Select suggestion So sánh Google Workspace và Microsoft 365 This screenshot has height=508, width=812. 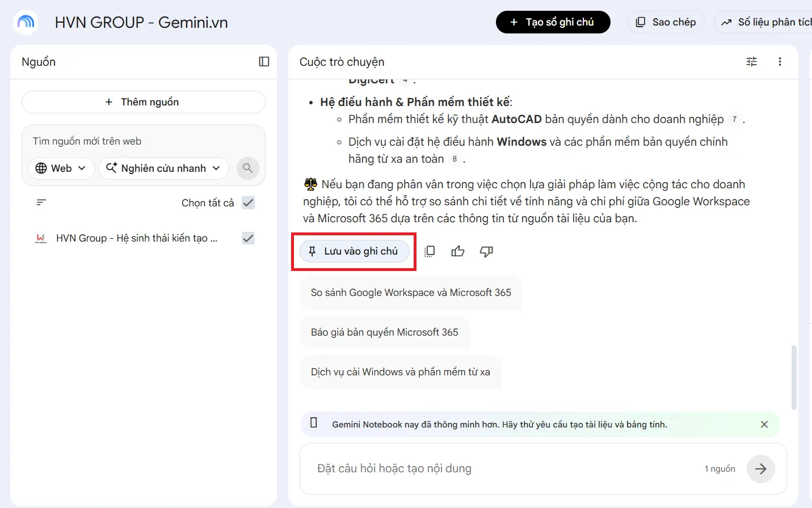(x=411, y=293)
